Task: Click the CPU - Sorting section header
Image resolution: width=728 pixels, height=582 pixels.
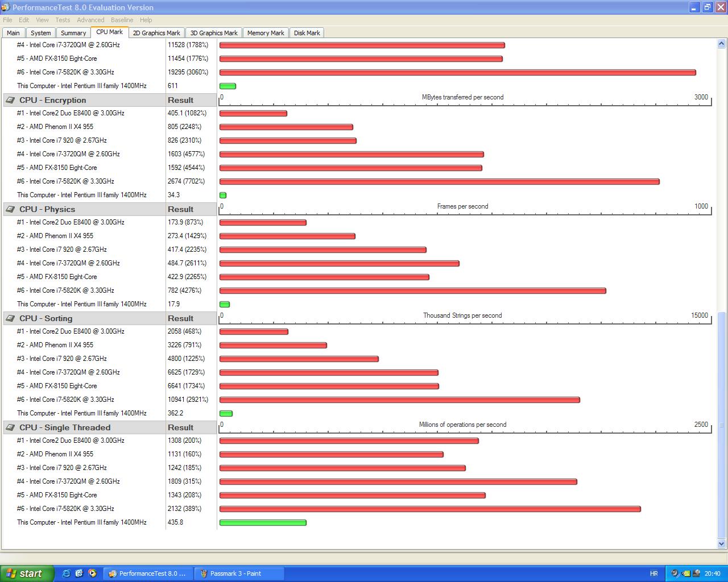Action: pos(110,318)
